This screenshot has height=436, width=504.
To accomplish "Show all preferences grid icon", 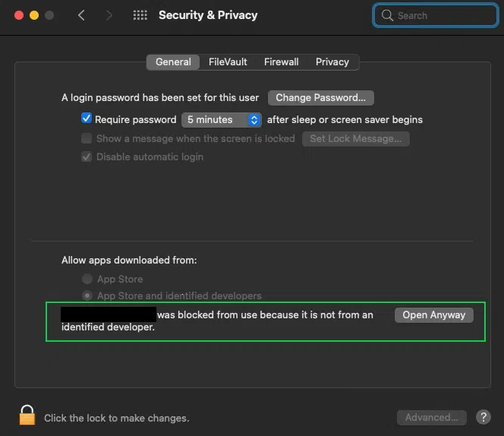I will pyautogui.click(x=140, y=15).
